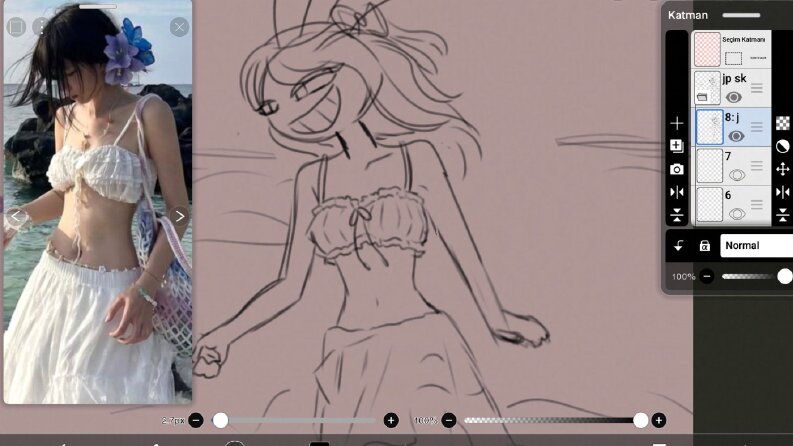Screen dimensions: 793x446
Task: Click the Katman panel title
Action: point(687,15)
